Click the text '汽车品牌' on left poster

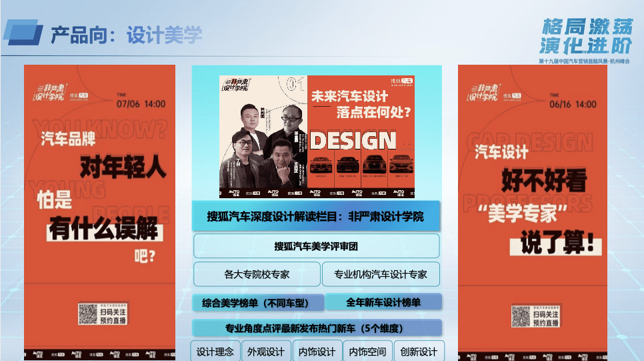68,139
